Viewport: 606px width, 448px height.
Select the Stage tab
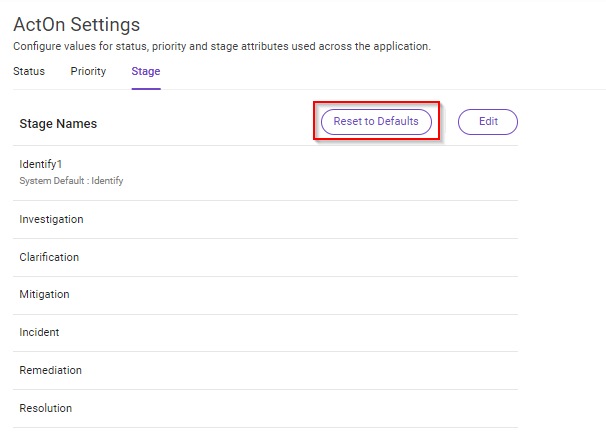point(146,71)
